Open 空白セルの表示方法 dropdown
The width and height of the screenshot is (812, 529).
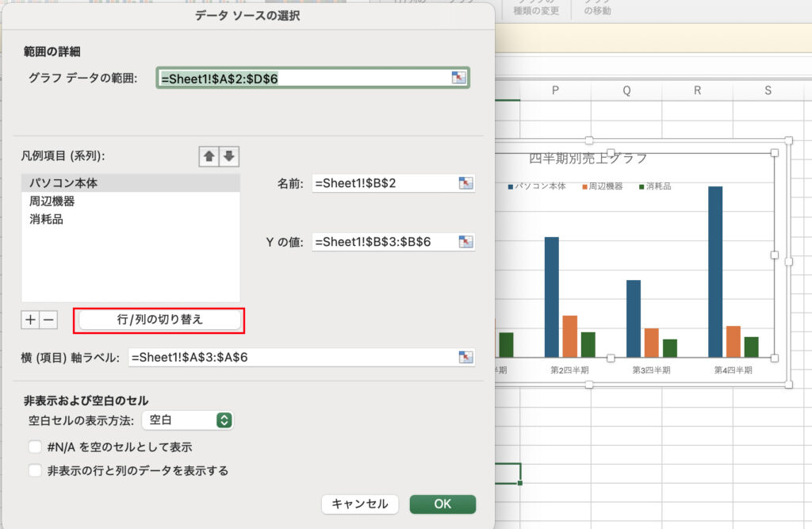point(188,420)
